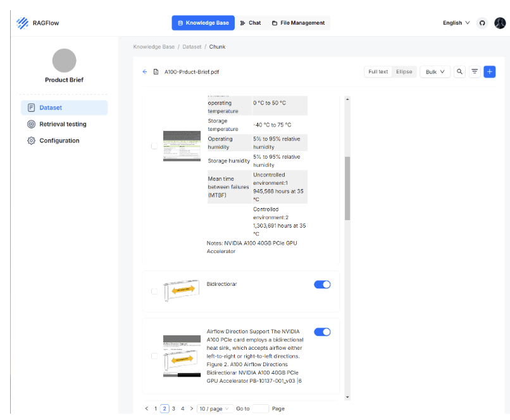Click the 'Bidirectiorar' chunk text

tap(222, 284)
